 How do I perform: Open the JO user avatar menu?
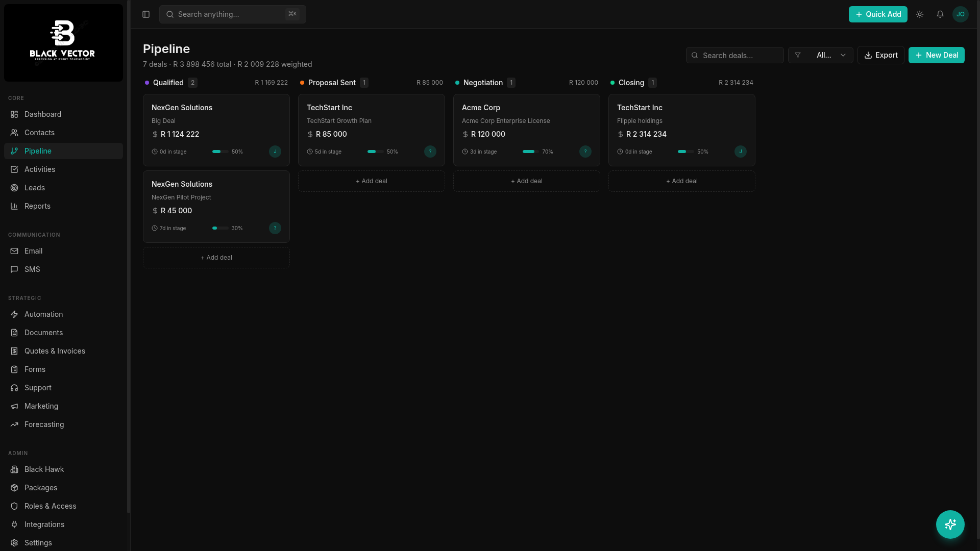(x=961, y=14)
